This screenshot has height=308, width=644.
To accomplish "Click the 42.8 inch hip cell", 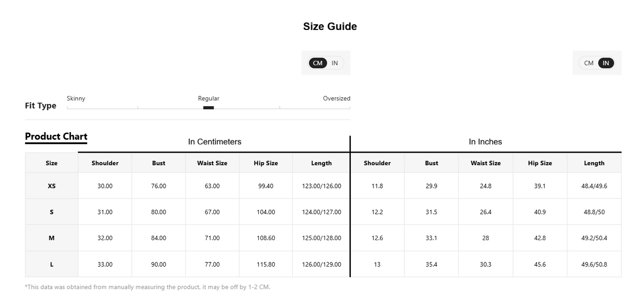I will (x=540, y=238).
